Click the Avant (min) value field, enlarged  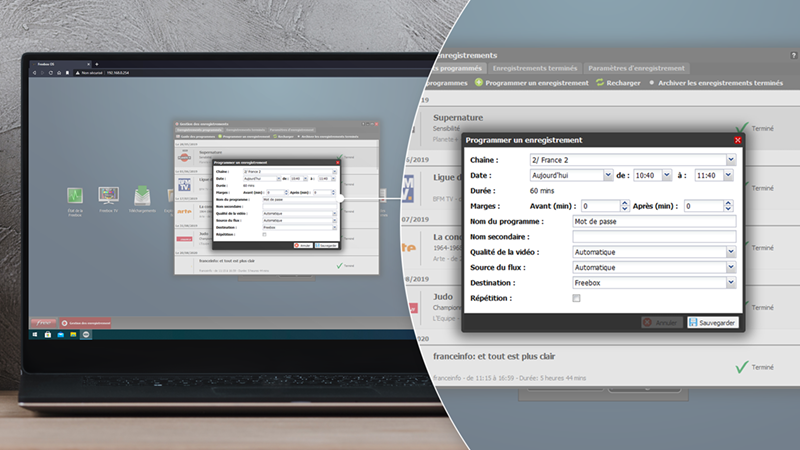point(601,206)
